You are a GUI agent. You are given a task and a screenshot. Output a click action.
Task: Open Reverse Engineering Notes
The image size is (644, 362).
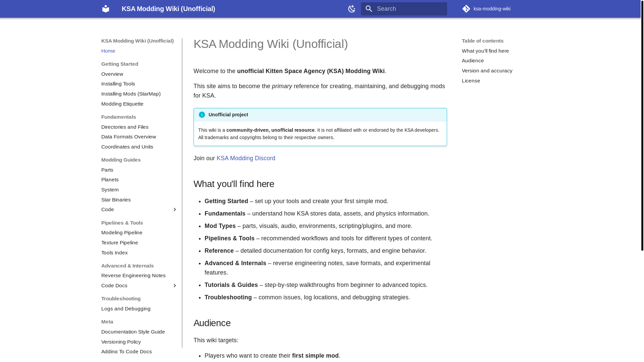133,276
